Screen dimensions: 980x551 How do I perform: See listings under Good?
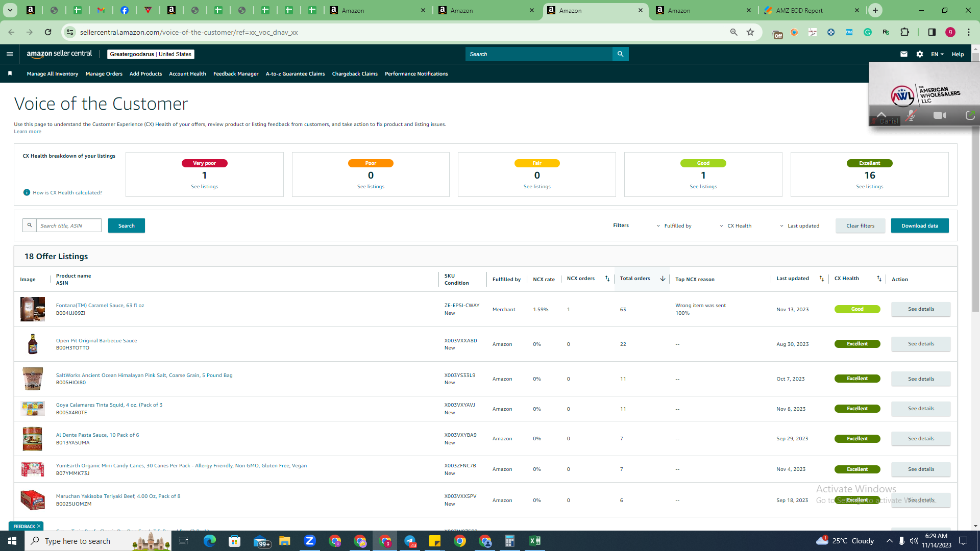pyautogui.click(x=703, y=187)
